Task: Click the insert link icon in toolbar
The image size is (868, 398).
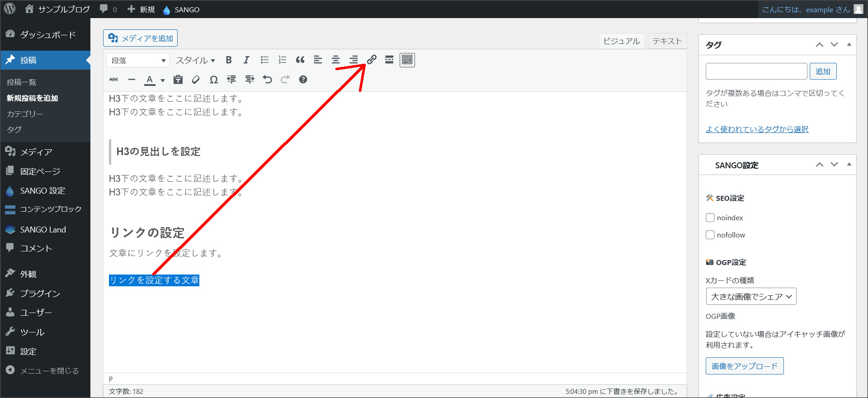Action: click(372, 60)
